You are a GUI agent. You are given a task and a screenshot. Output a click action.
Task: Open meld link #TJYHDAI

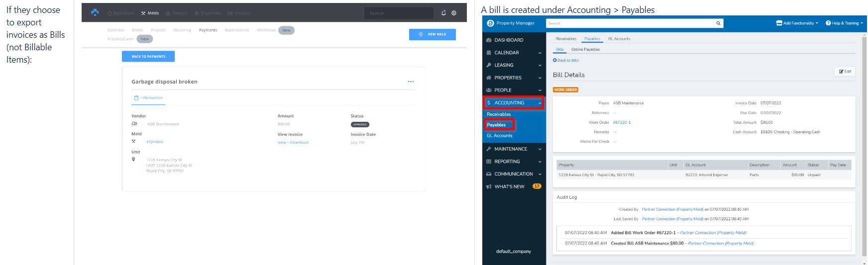tap(155, 142)
